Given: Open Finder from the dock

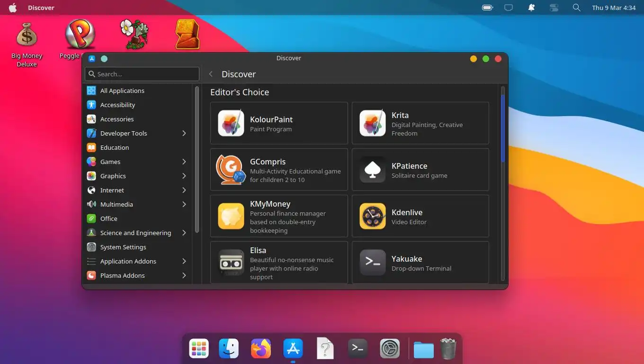Looking at the screenshot, I should pyautogui.click(x=229, y=349).
